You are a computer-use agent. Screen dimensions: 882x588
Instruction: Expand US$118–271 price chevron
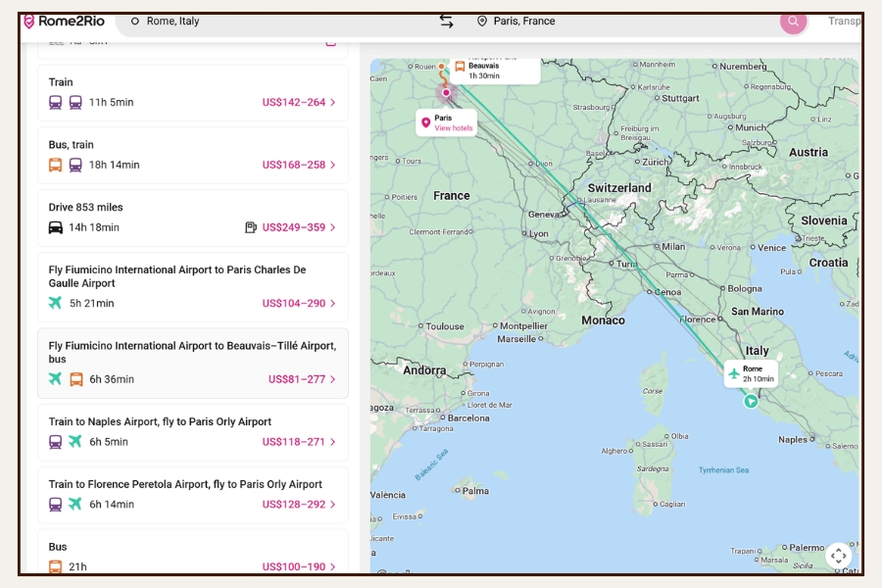point(333,442)
